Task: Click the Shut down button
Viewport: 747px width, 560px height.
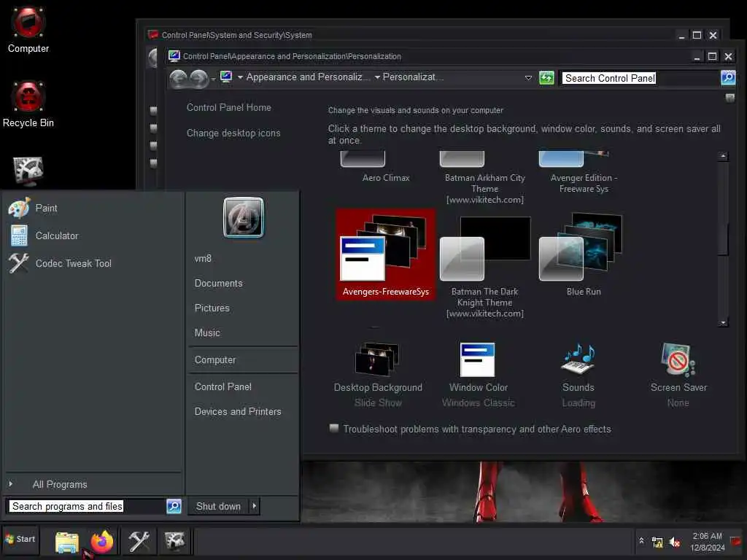Action: 219,506
